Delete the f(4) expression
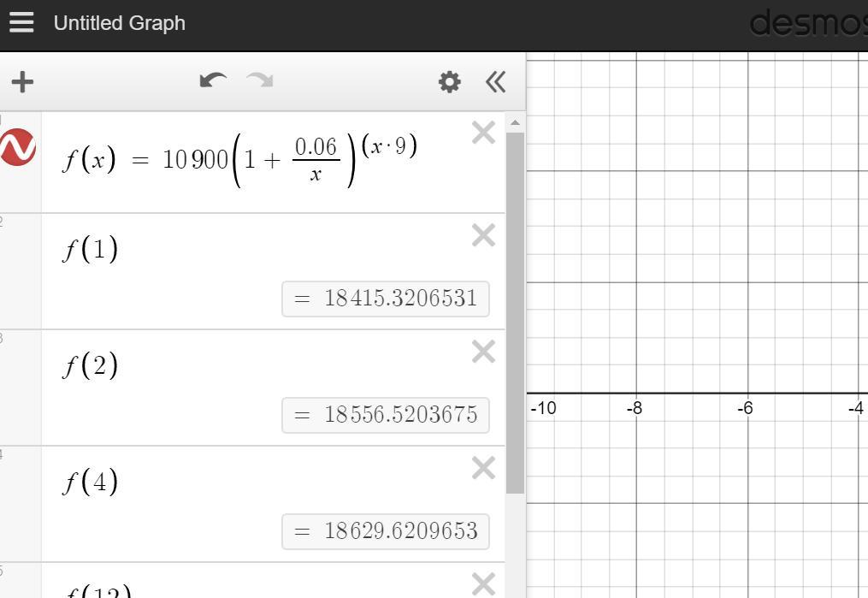The height and width of the screenshot is (598, 868). click(x=483, y=468)
